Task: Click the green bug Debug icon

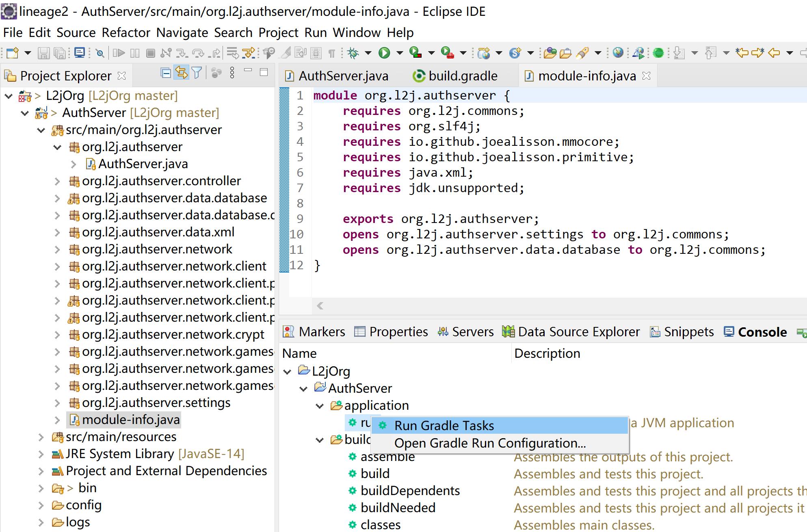Action: 353,53
